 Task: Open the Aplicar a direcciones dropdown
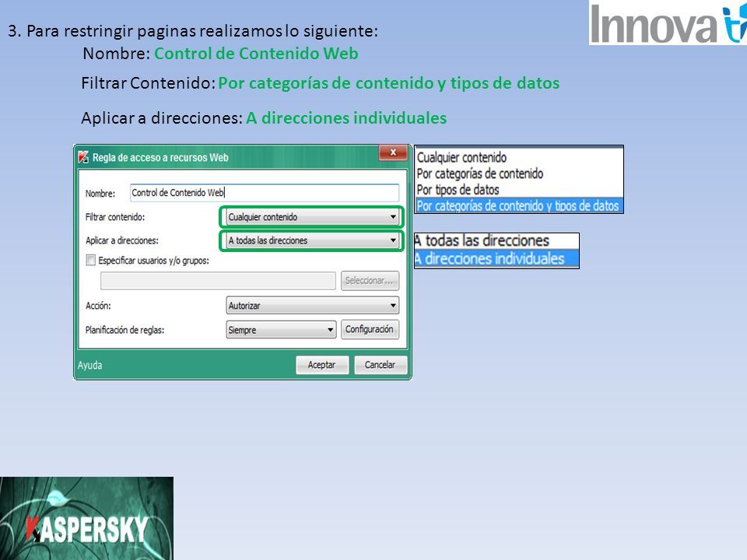[x=312, y=240]
